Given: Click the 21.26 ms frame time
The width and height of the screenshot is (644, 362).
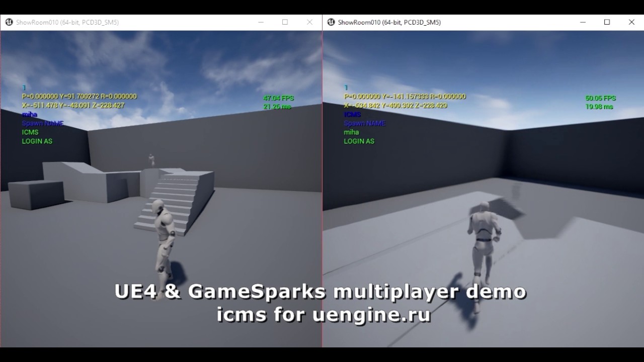Looking at the screenshot, I should click(277, 107).
